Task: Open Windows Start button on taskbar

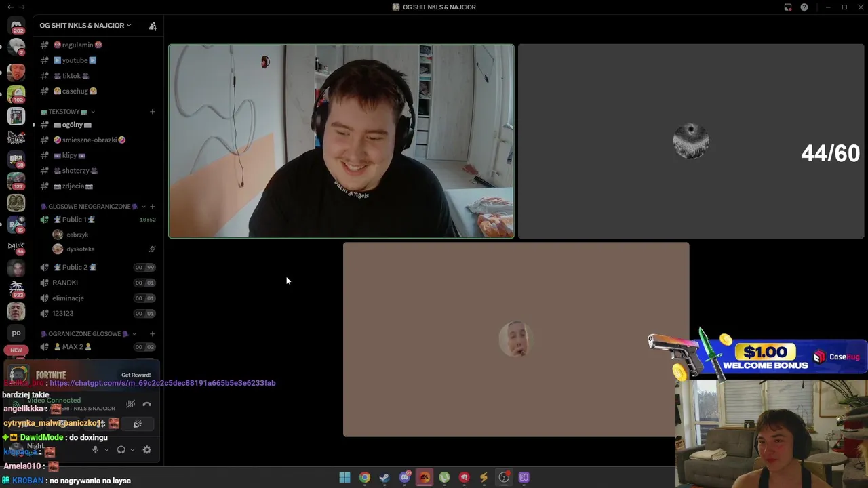Action: click(x=344, y=477)
